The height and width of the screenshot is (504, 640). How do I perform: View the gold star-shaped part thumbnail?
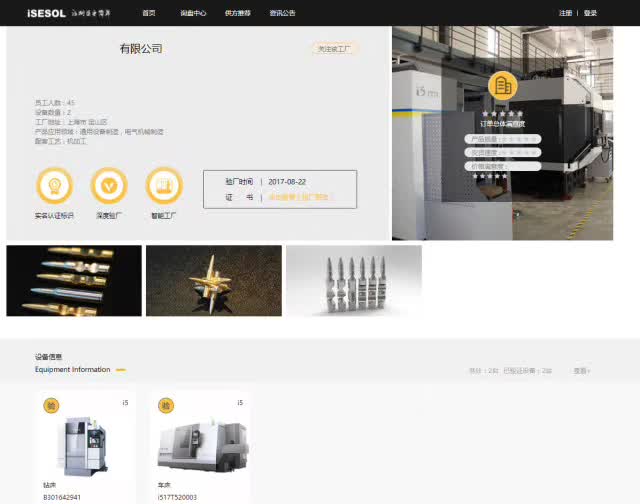point(214,281)
